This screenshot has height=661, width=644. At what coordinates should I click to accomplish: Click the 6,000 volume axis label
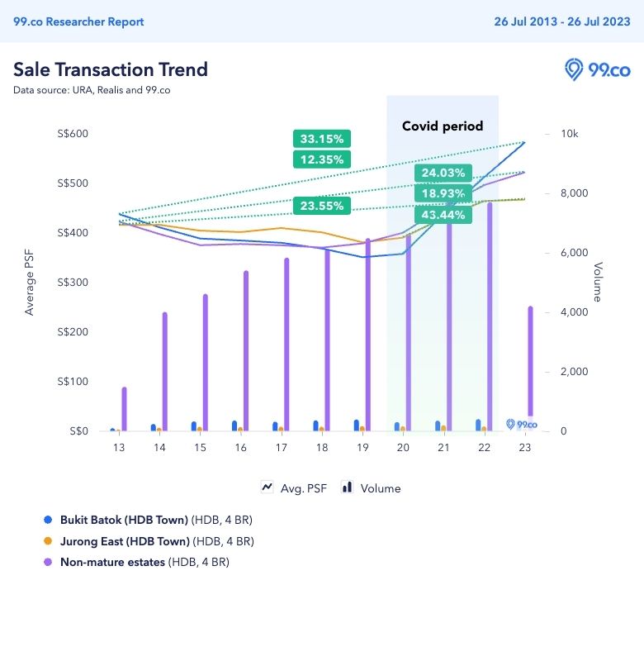pos(574,253)
